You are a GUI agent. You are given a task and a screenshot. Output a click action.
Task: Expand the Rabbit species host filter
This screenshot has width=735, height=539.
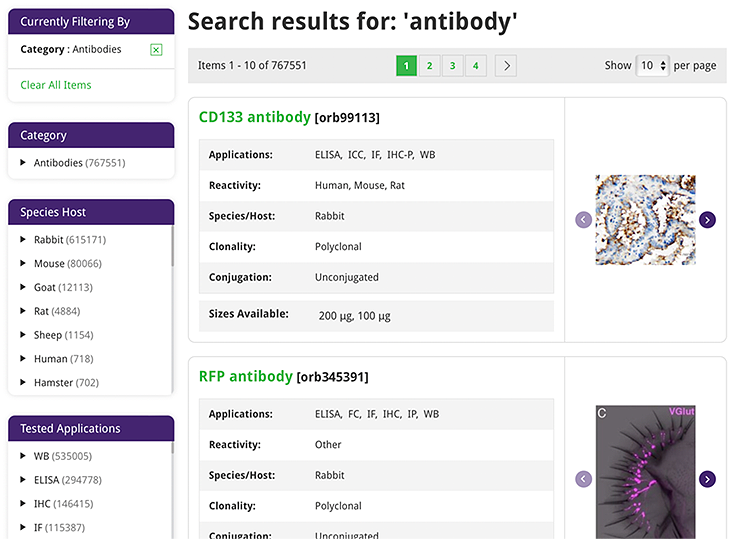click(24, 240)
